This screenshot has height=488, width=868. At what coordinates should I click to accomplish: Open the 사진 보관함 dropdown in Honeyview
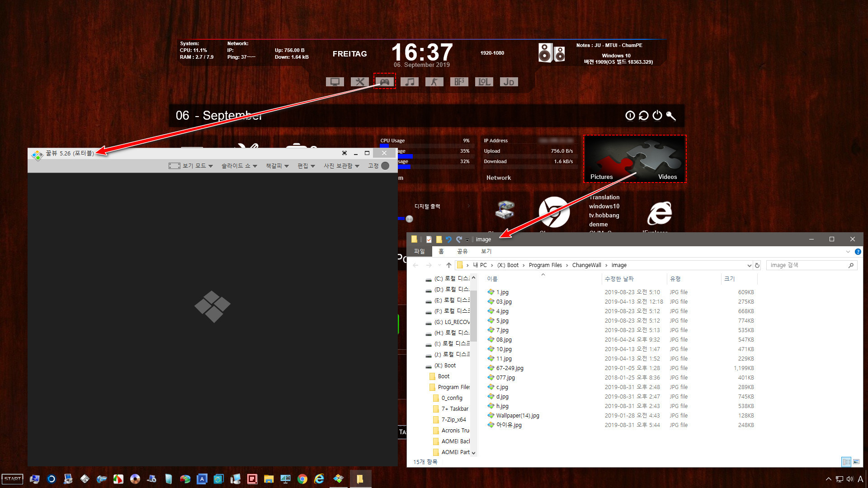point(341,166)
